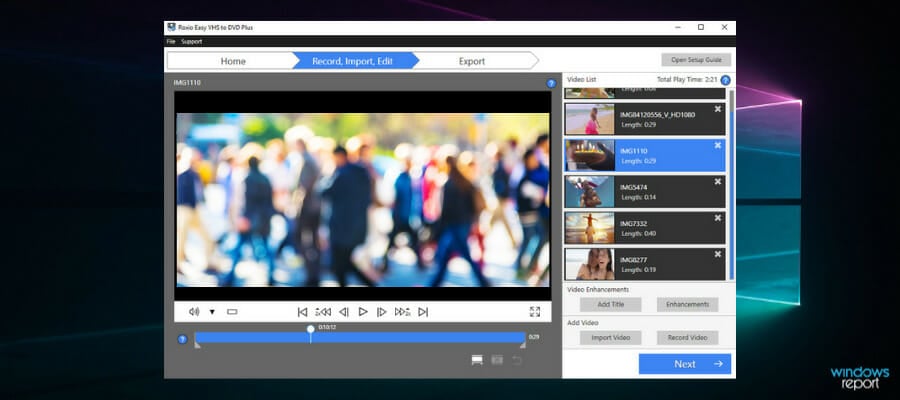
Task: Minimize the Roxio window
Action: pyautogui.click(x=677, y=27)
